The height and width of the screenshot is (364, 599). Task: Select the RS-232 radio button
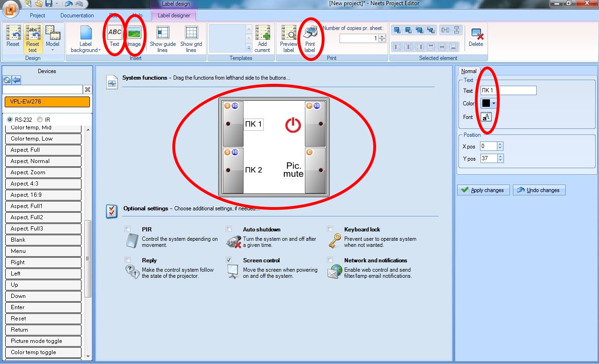(10, 120)
